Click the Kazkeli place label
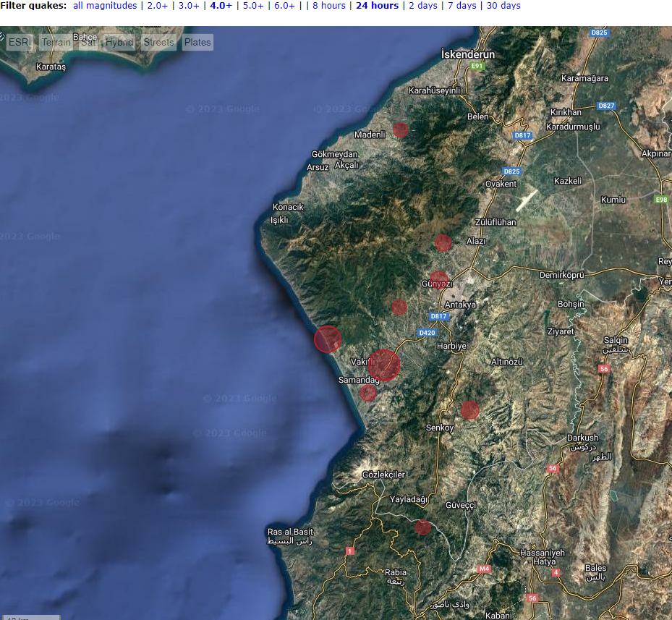Screen dimensions: 672x620 click(x=567, y=181)
